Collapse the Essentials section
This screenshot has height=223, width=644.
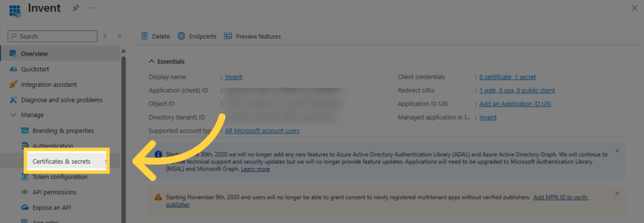coord(152,61)
